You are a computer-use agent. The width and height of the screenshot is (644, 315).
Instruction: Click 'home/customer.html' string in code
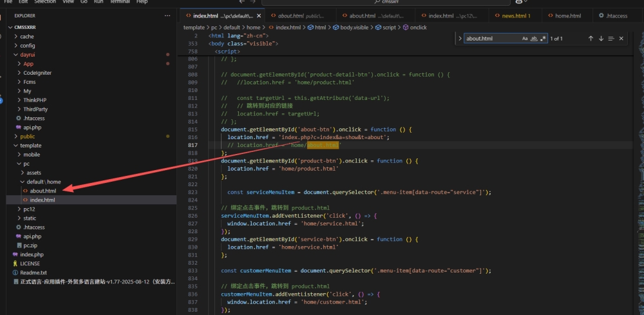pos(334,302)
